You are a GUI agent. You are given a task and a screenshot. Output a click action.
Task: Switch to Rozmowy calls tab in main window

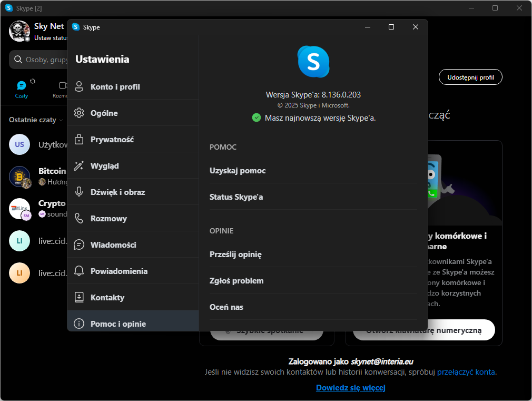tap(61, 90)
